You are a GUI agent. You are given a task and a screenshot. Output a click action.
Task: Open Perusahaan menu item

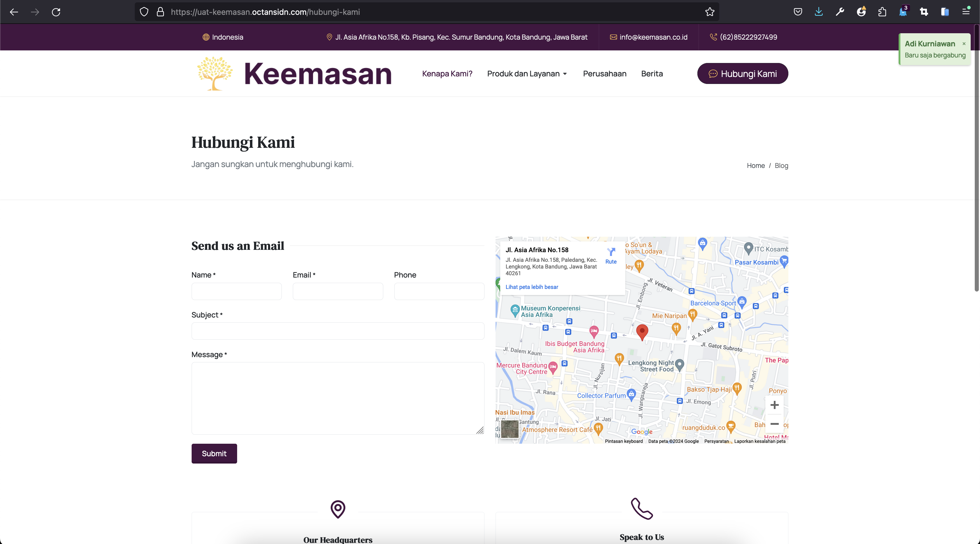click(605, 74)
